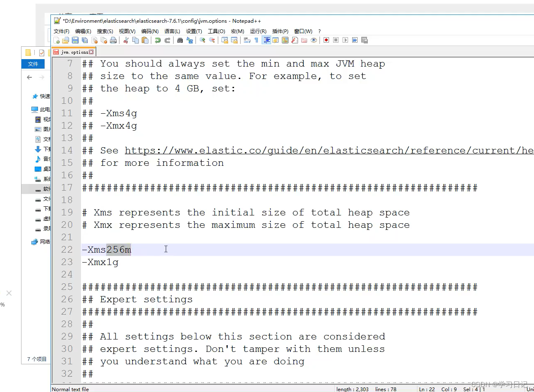Toggle synchronize horizontal scrolling icon
The image size is (534, 392).
pos(234,40)
